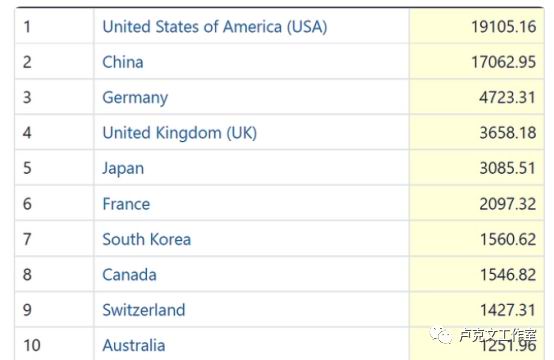Click the WeChat watermark logo icon
554x360 pixels.
tap(440, 334)
